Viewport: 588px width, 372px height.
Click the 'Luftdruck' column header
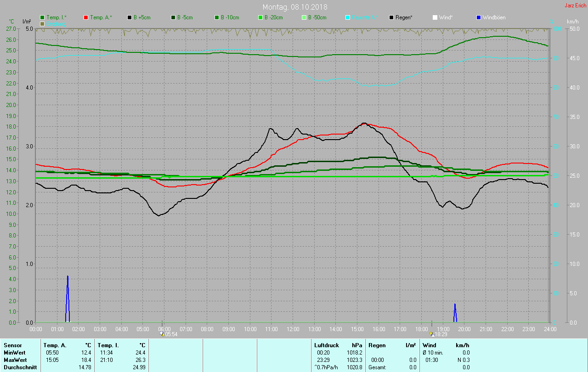pos(327,345)
